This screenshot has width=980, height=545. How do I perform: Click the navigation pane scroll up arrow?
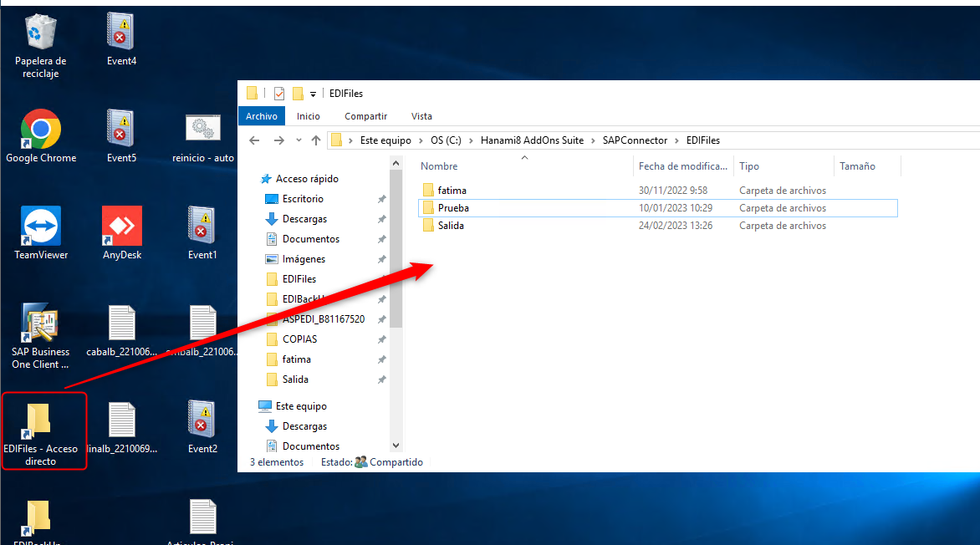(x=396, y=163)
